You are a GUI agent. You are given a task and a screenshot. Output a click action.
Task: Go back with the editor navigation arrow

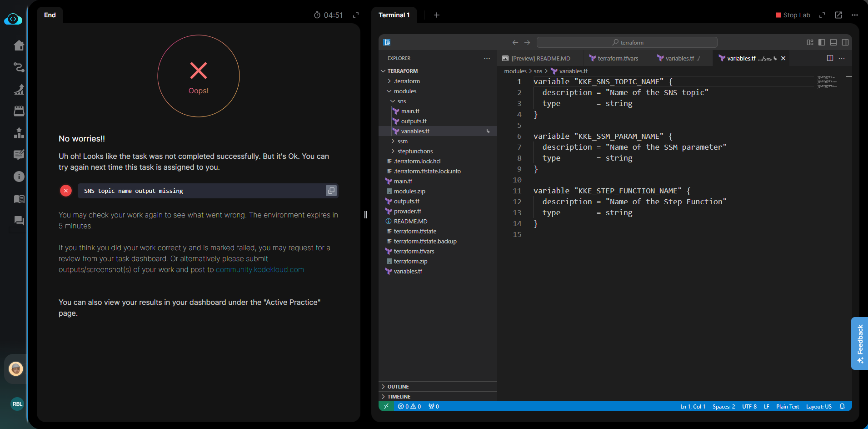pyautogui.click(x=515, y=42)
